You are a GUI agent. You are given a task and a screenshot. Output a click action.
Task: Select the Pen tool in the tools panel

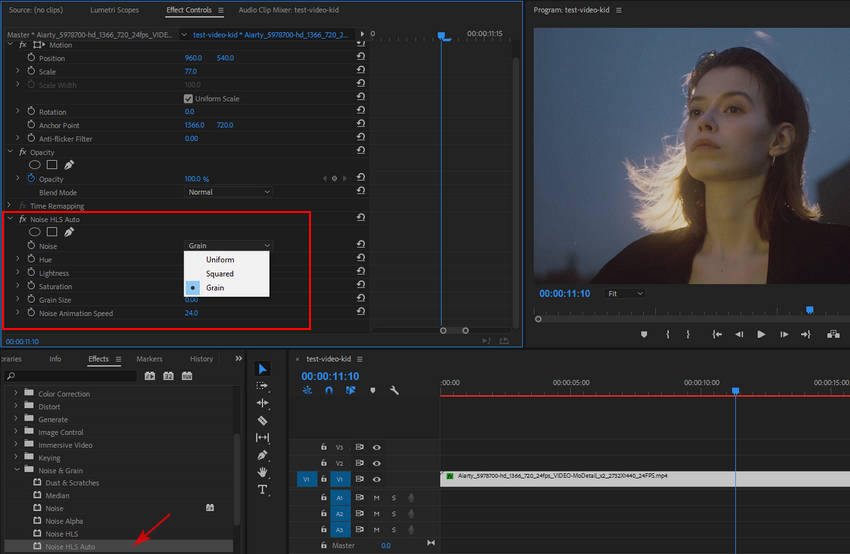(x=262, y=455)
